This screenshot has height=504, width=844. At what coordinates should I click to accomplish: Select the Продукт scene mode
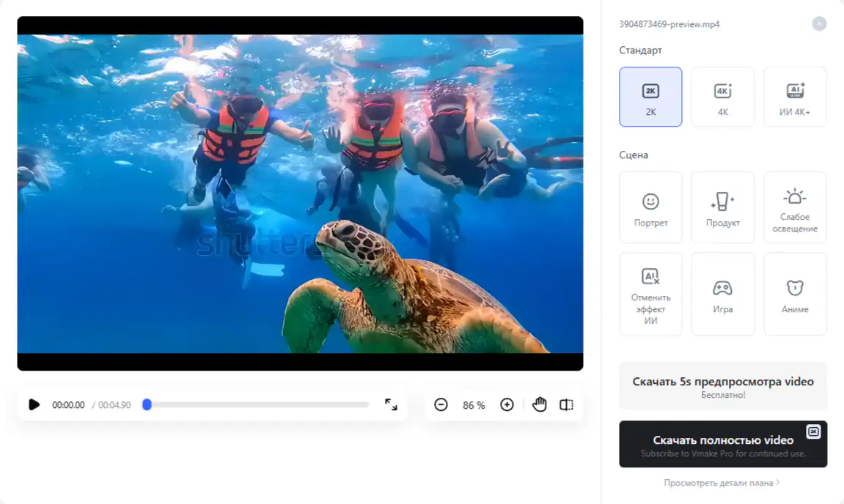723,207
